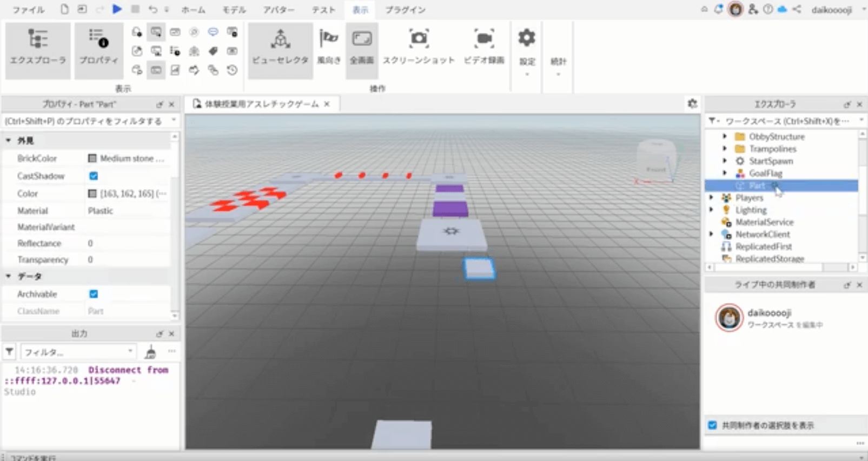Viewport: 868px width, 461px height.
Task: Open the help question mark icon
Action: (768, 9)
